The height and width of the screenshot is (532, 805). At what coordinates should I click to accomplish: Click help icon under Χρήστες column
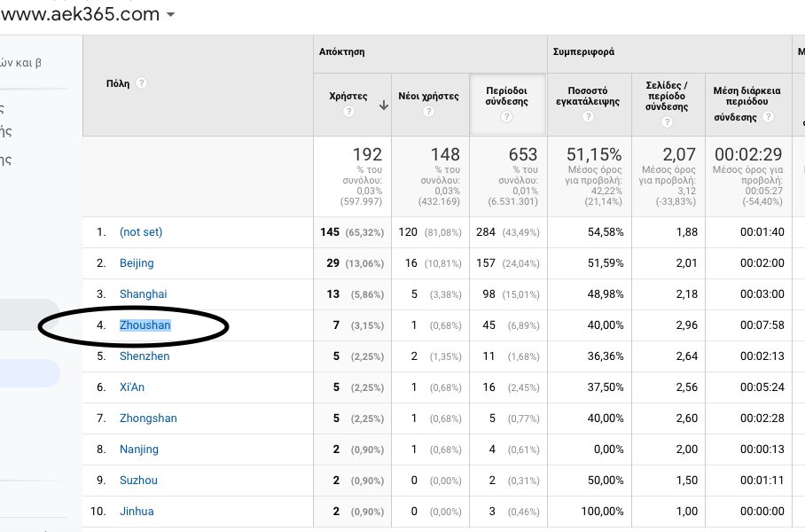click(348, 112)
